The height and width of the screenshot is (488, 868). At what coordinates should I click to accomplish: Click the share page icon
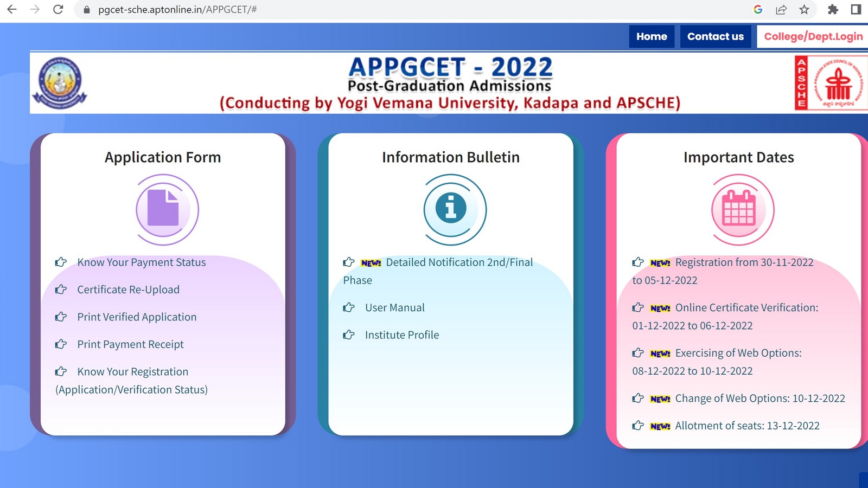pos(781,9)
